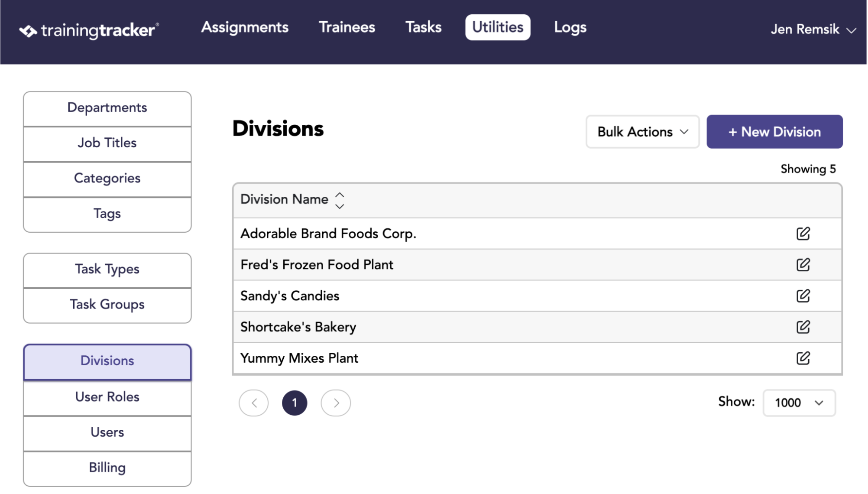Open User Roles in sidebar
This screenshot has height=494, width=868.
[x=107, y=397]
